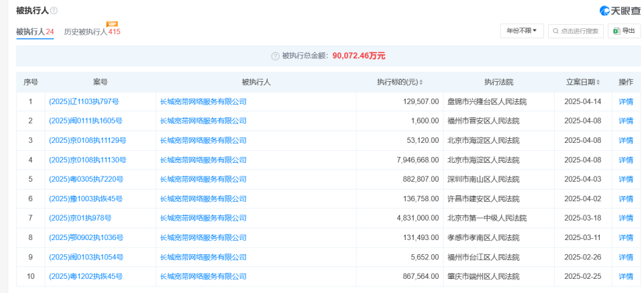Open case (2025)闽0103执1054号
The height and width of the screenshot is (293, 644).
pos(86,257)
